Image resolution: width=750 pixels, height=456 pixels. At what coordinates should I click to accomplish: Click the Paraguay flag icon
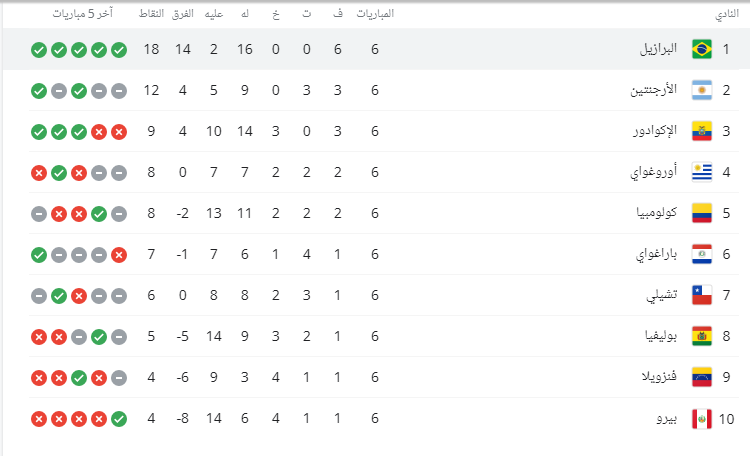tap(701, 254)
